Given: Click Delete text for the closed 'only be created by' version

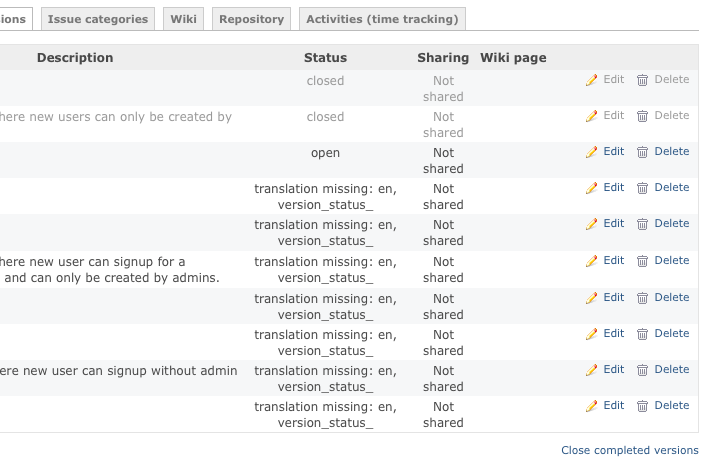Looking at the screenshot, I should tap(671, 116).
